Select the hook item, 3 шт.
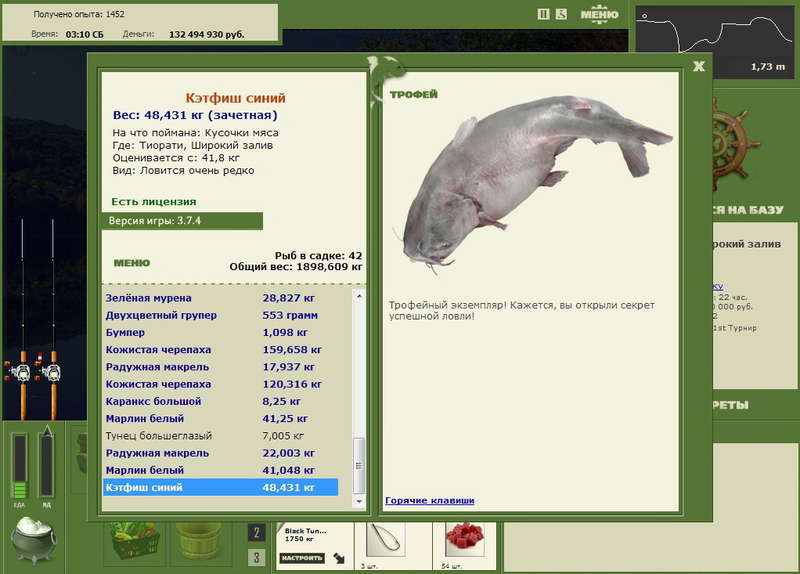This screenshot has width=800, height=574. (385, 541)
